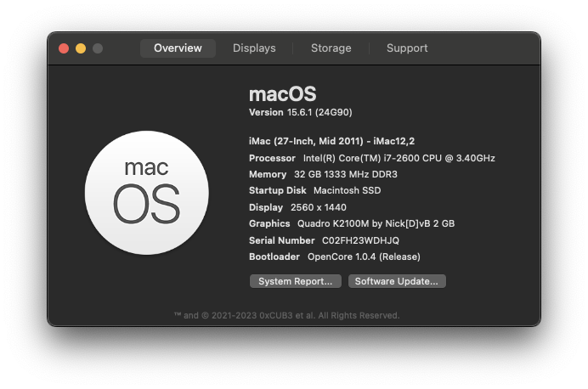Viewport: 588px width, 389px height.
Task: Click the Bootloader label
Action: point(274,257)
